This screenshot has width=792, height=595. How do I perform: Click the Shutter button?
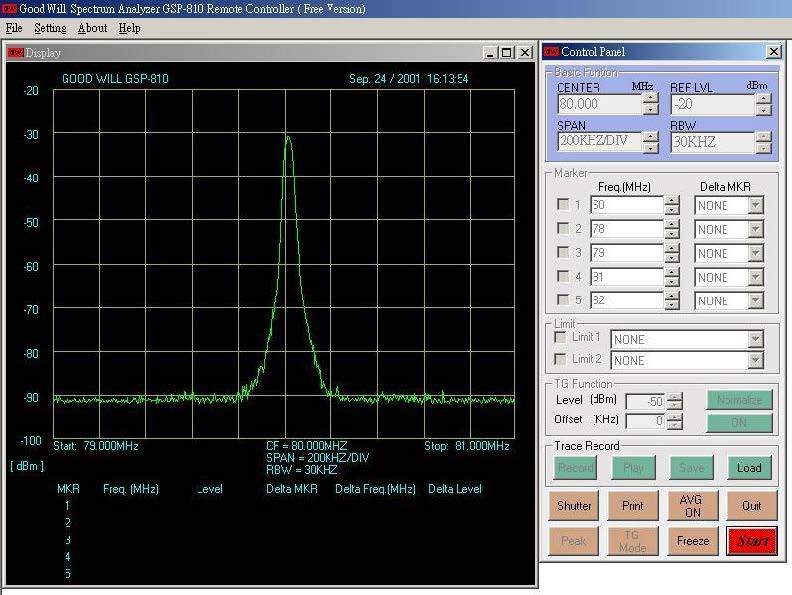point(574,506)
